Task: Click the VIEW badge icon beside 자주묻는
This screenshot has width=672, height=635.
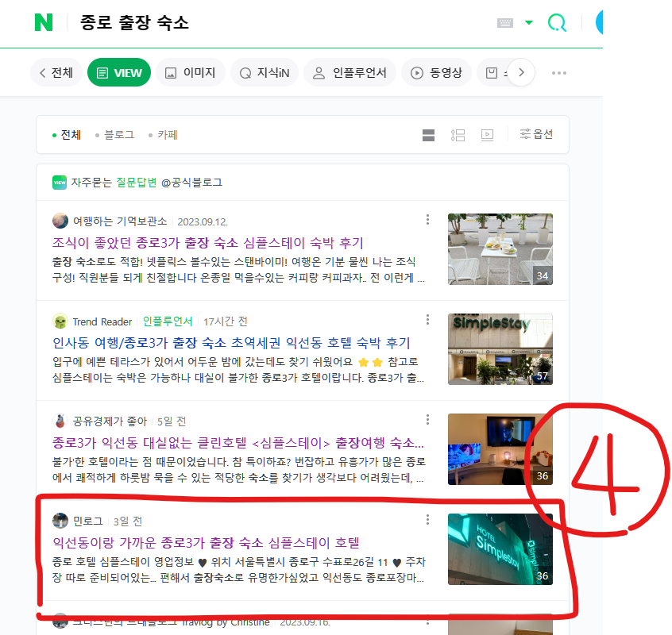Action: coord(60,183)
